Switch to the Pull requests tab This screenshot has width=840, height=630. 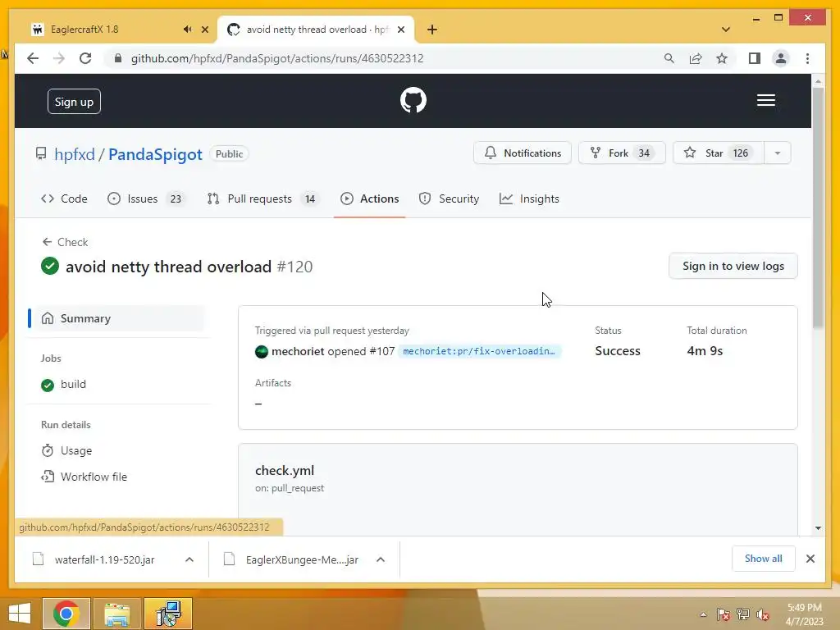pos(263,199)
